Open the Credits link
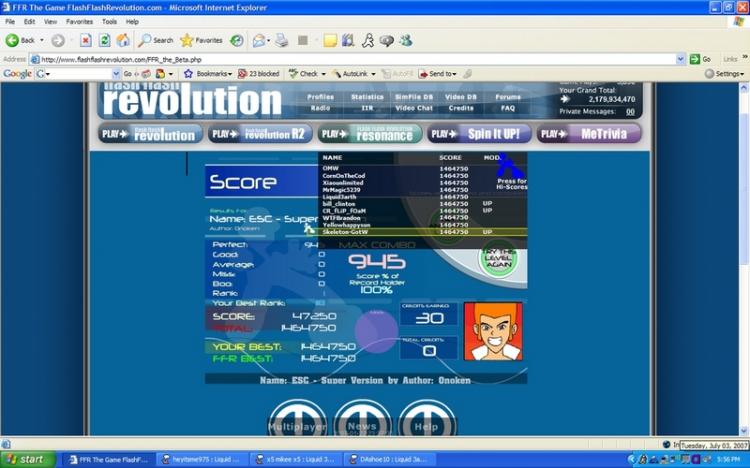This screenshot has height=468, width=750. pyautogui.click(x=461, y=108)
